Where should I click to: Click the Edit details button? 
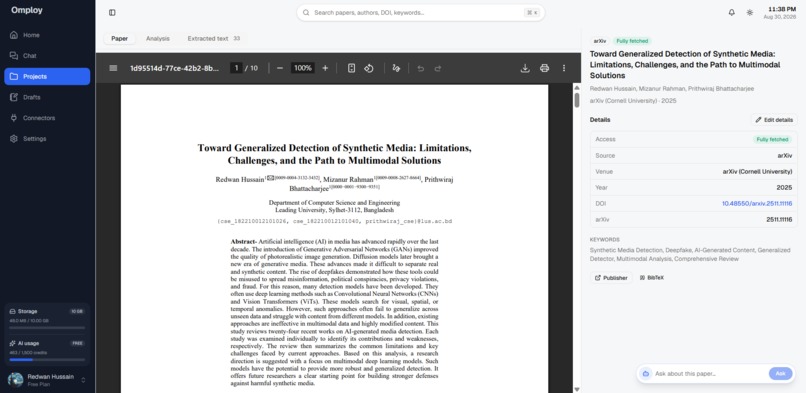(x=774, y=120)
